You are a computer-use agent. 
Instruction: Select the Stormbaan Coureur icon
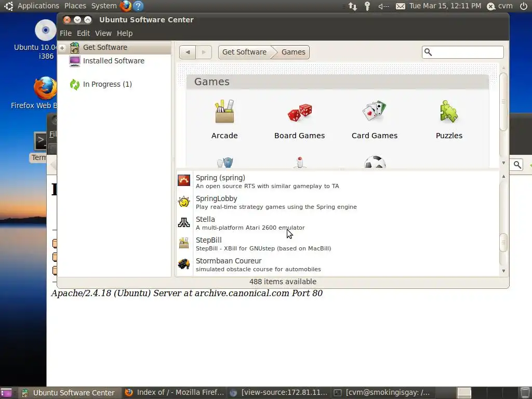tap(184, 264)
